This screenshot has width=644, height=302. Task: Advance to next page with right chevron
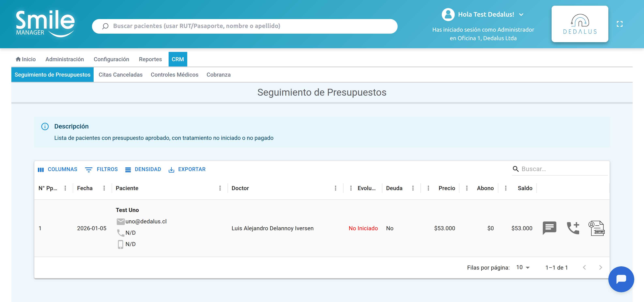click(600, 267)
